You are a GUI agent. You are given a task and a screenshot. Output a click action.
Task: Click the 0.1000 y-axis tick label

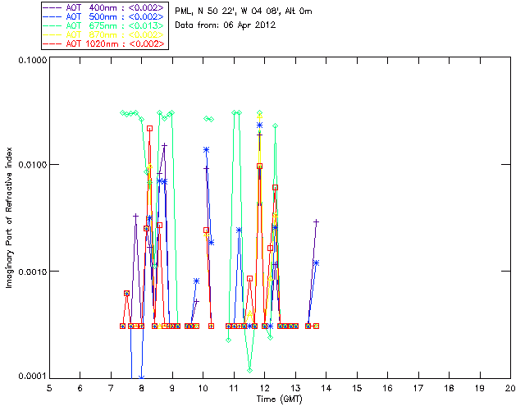coord(31,61)
